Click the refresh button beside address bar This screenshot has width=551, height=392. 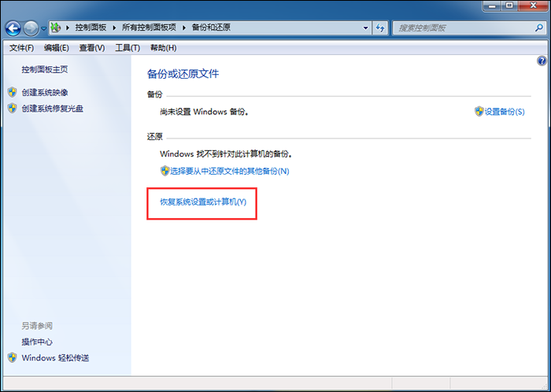pos(380,28)
